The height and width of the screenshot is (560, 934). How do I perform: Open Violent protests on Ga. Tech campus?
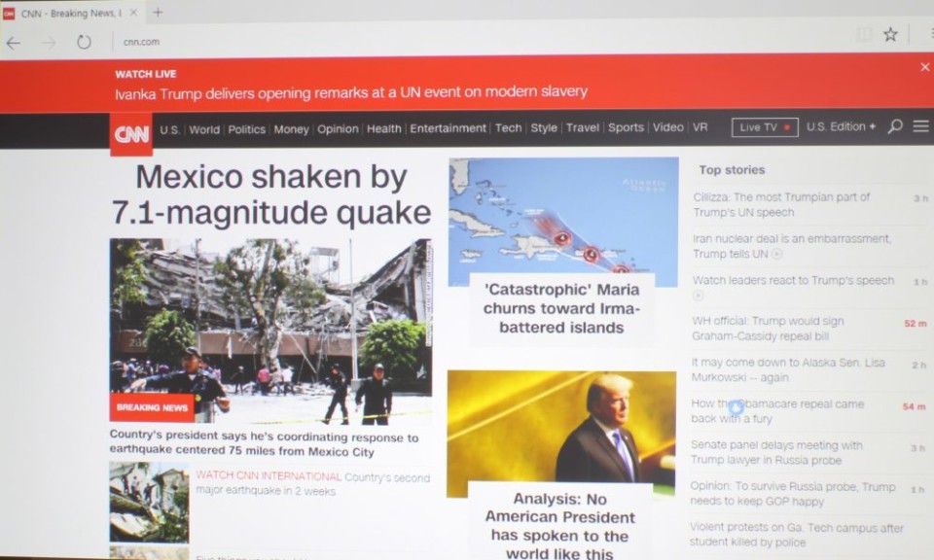[x=797, y=535]
